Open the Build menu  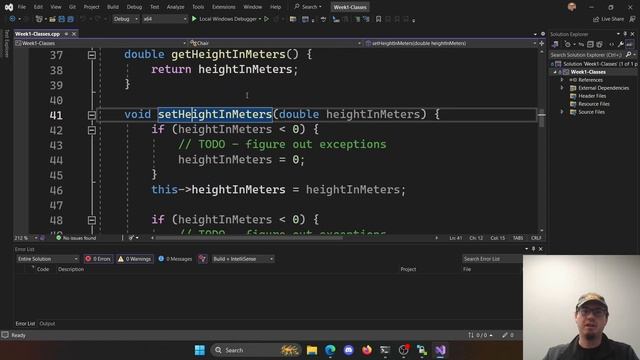113,7
